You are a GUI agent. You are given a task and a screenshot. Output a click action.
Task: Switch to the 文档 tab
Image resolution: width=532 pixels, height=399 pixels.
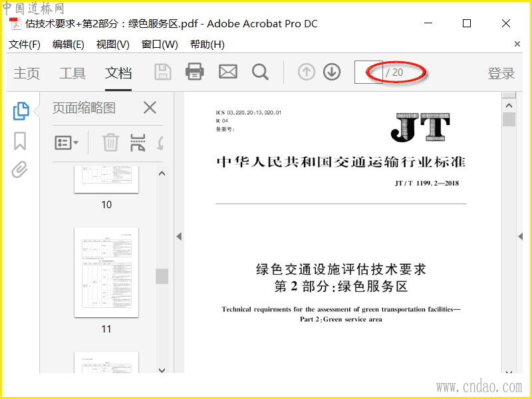tap(118, 73)
